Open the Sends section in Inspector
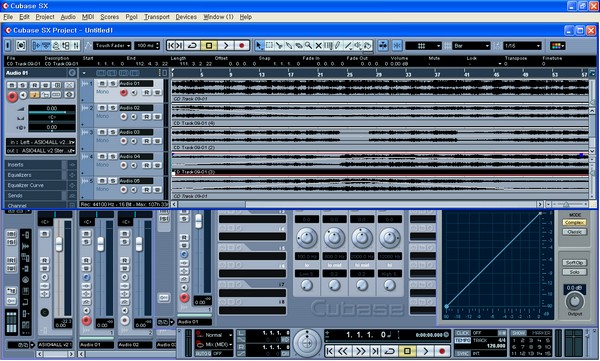This screenshot has height=361, width=600. [x=34, y=196]
